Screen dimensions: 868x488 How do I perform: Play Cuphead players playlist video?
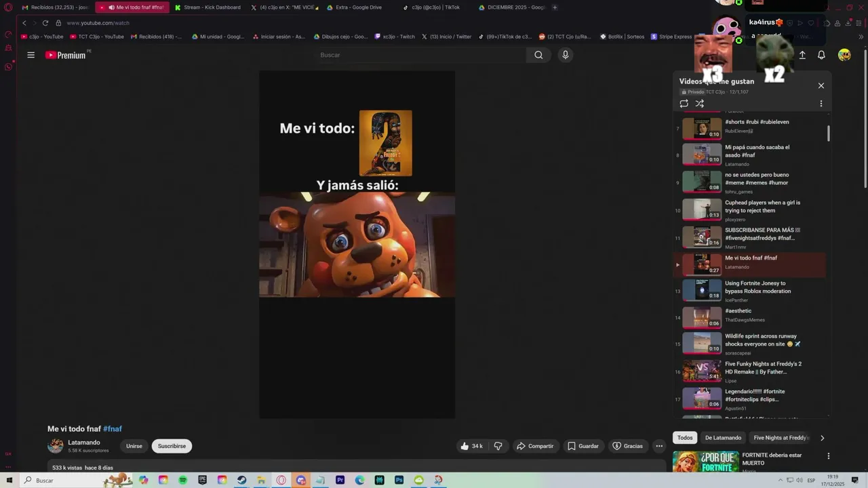tap(751, 210)
